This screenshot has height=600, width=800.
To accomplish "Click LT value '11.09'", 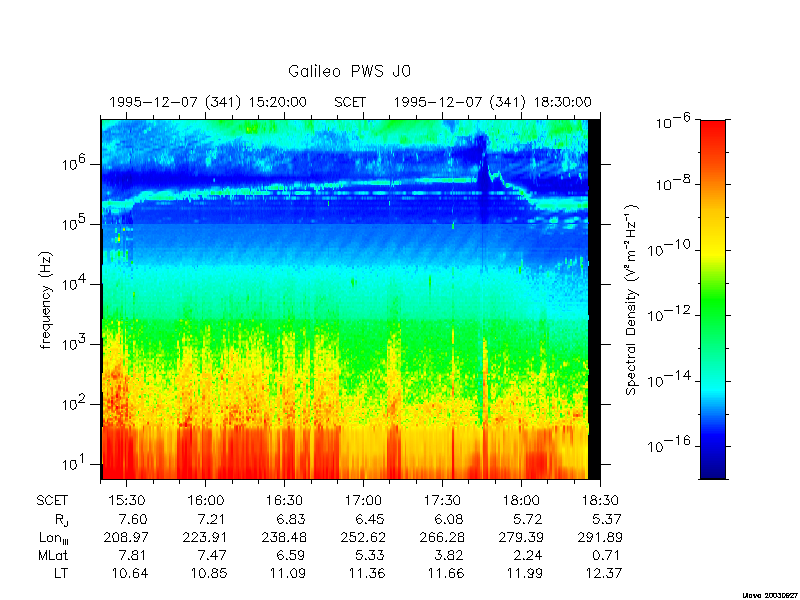I will tap(287, 573).
